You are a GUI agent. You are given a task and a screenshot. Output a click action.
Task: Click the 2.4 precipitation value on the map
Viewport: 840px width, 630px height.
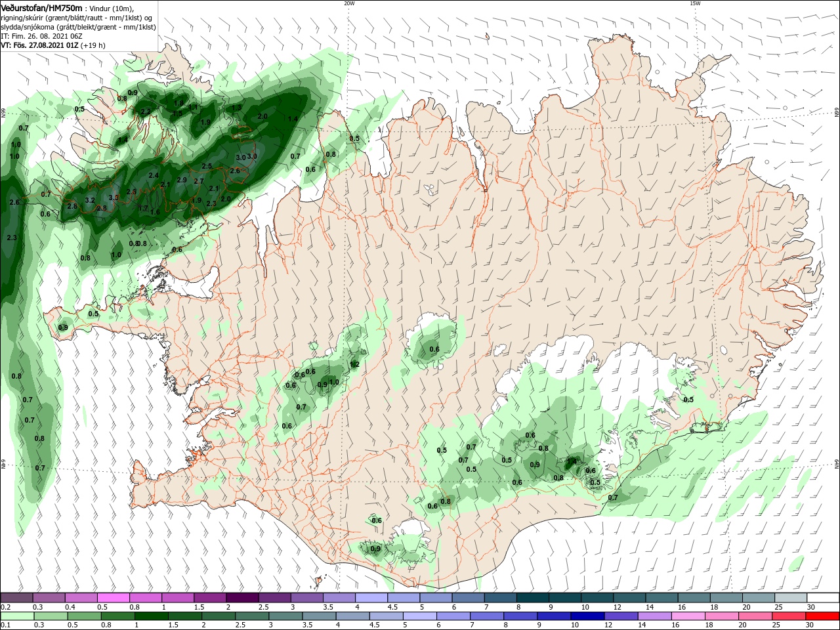(x=154, y=175)
